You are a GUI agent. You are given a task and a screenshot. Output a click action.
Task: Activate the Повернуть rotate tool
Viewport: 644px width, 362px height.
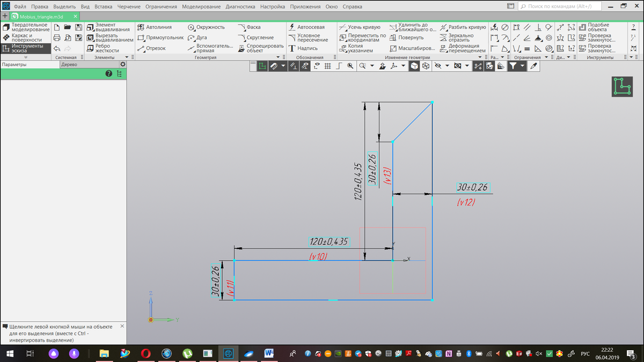(406, 38)
